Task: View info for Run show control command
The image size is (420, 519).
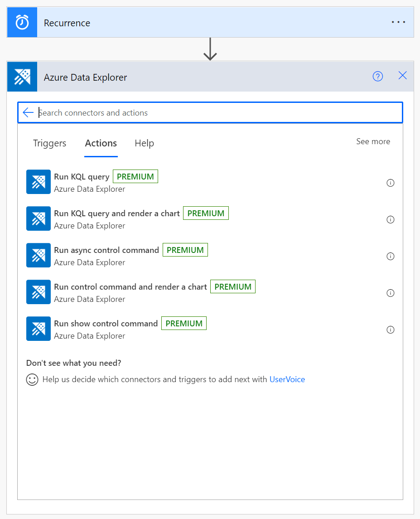Action: coord(390,330)
